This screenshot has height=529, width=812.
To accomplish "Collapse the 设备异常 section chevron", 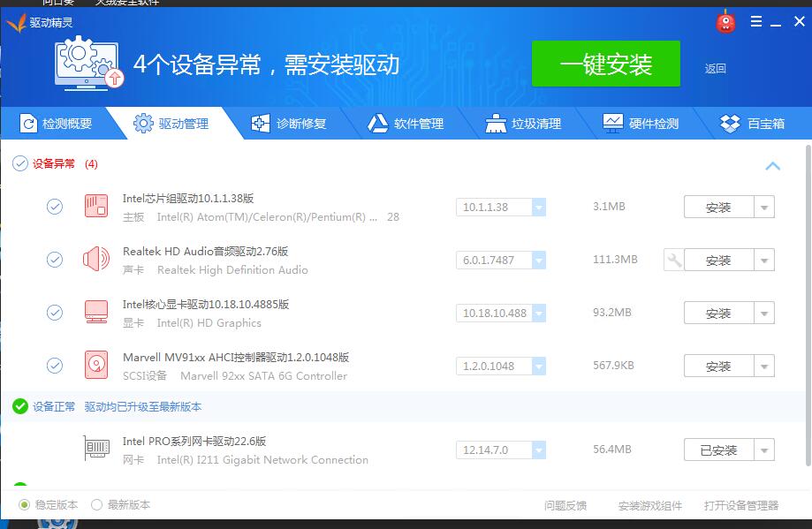I will 773,166.
